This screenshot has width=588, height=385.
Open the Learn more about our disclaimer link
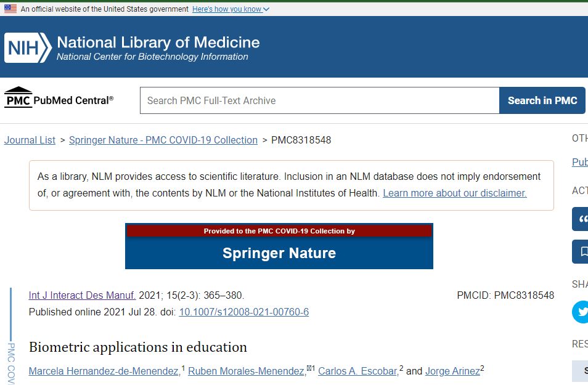[x=454, y=193]
